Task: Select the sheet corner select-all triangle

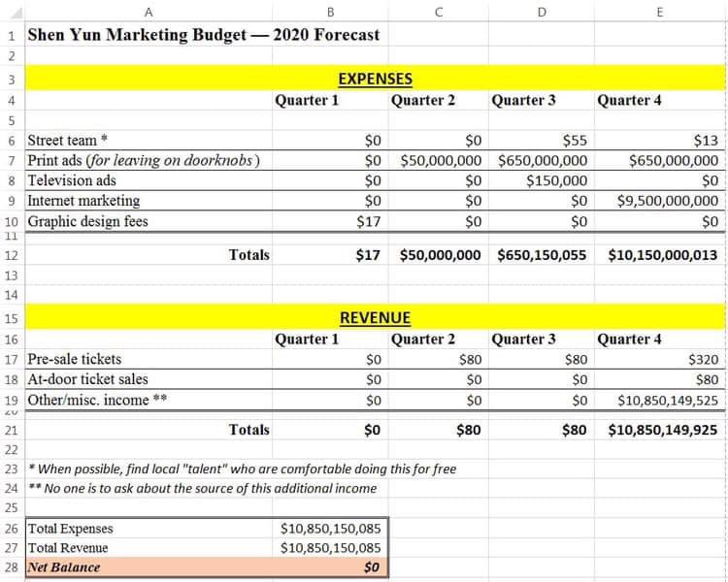Action: point(16,13)
